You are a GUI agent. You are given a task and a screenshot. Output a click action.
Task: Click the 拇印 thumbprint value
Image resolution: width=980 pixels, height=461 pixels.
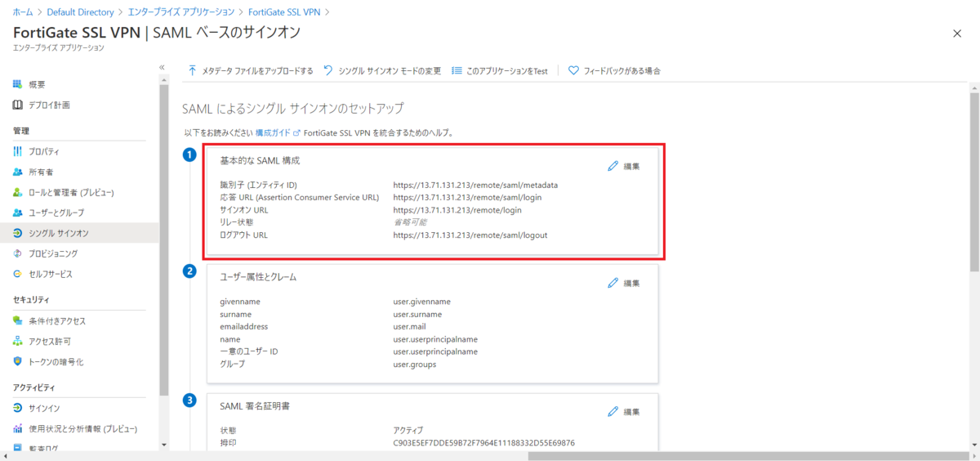[483, 443]
